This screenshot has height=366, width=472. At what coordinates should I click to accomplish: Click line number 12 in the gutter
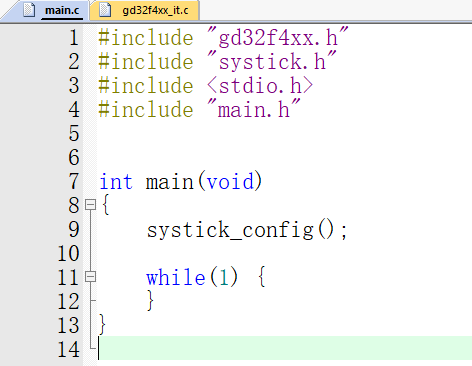coord(68,301)
